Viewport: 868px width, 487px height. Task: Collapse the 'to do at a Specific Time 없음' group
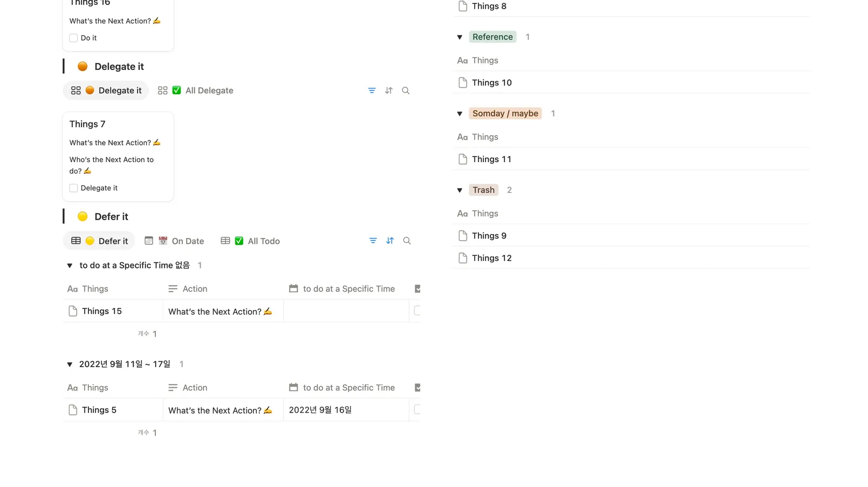(69, 265)
